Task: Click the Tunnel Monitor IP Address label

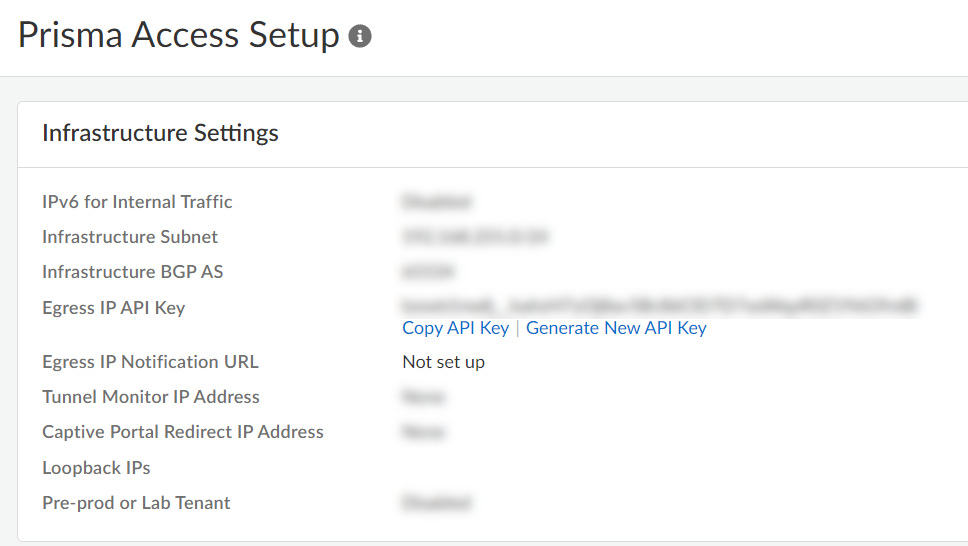Action: 151,397
